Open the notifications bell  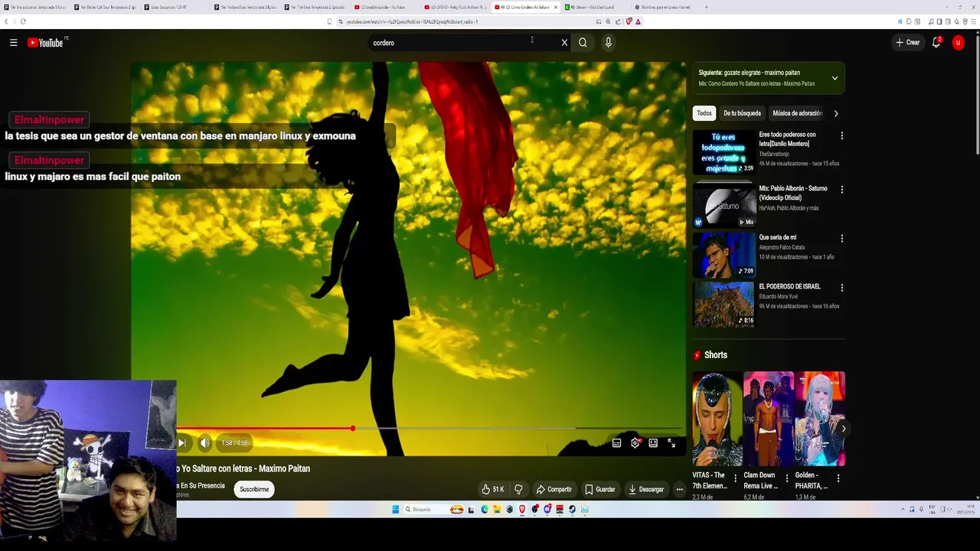[936, 43]
